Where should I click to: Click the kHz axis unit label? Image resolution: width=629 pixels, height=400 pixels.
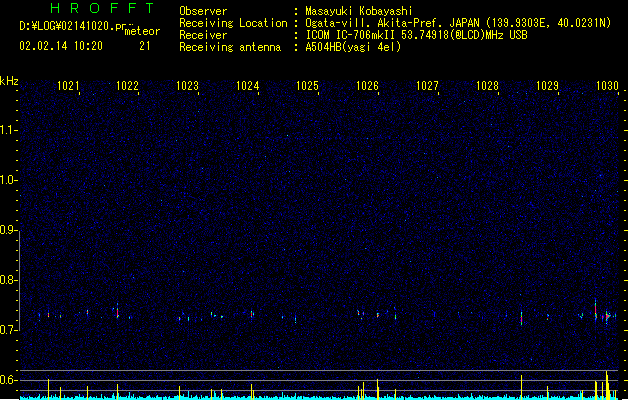click(9, 81)
